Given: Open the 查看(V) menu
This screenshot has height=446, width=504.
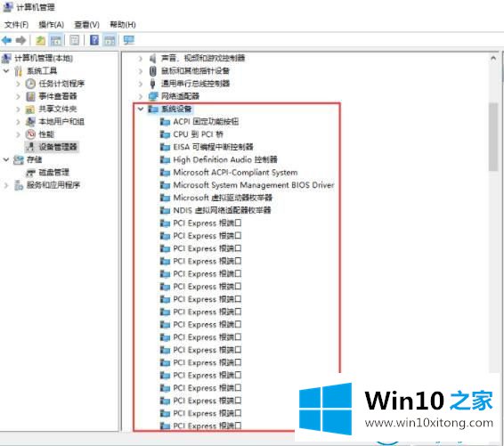Looking at the screenshot, I should tap(86, 25).
